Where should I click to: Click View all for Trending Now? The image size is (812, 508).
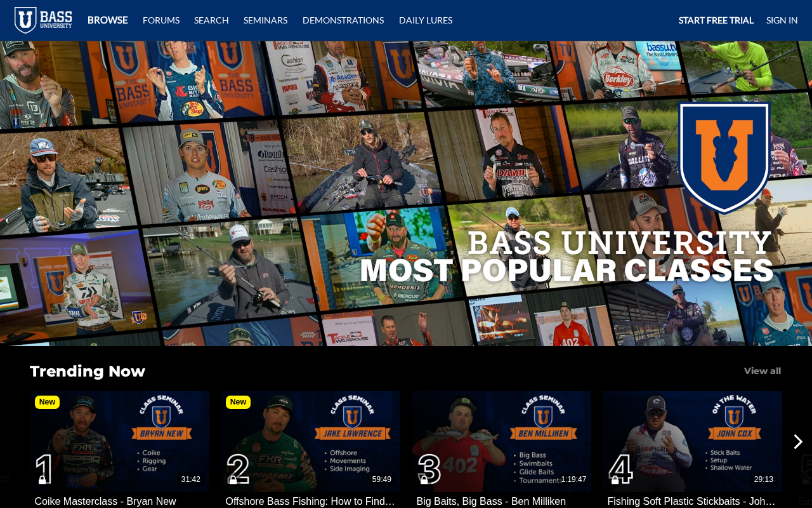[x=763, y=371]
